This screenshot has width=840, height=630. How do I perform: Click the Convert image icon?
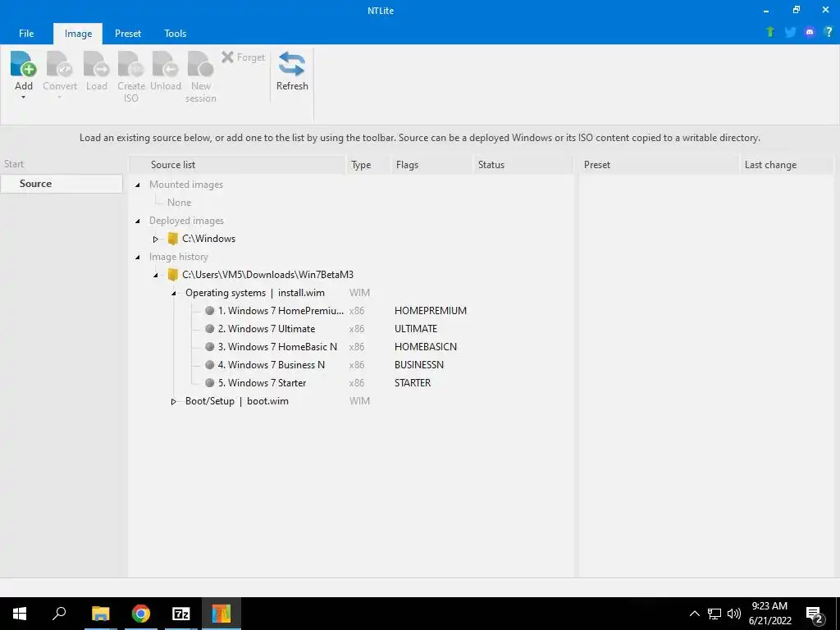59,64
